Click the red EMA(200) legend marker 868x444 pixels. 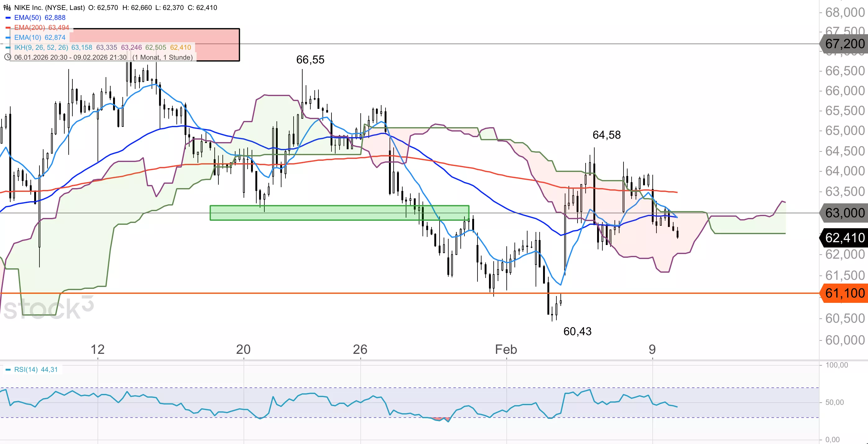tap(8, 28)
